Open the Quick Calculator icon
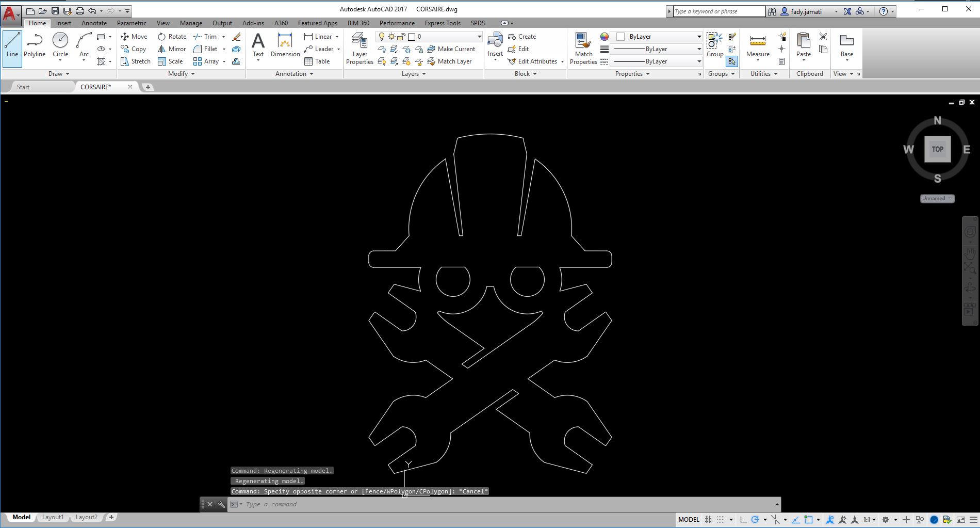Image resolution: width=980 pixels, height=528 pixels. tap(782, 61)
